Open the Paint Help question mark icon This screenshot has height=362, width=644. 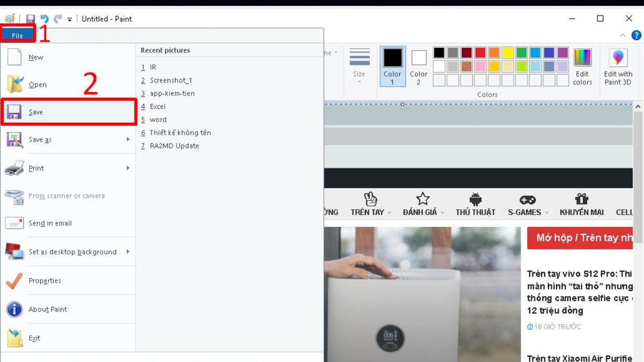(636, 35)
